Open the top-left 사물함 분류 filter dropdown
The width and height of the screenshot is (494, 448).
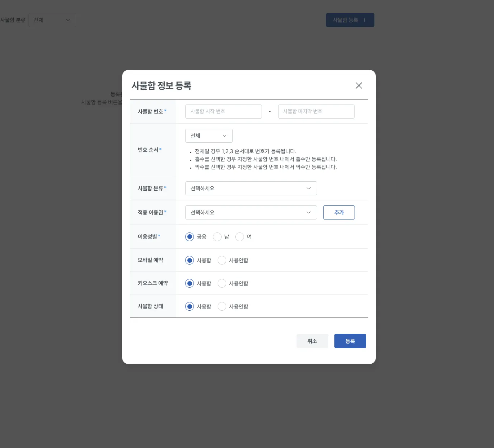tap(52, 20)
